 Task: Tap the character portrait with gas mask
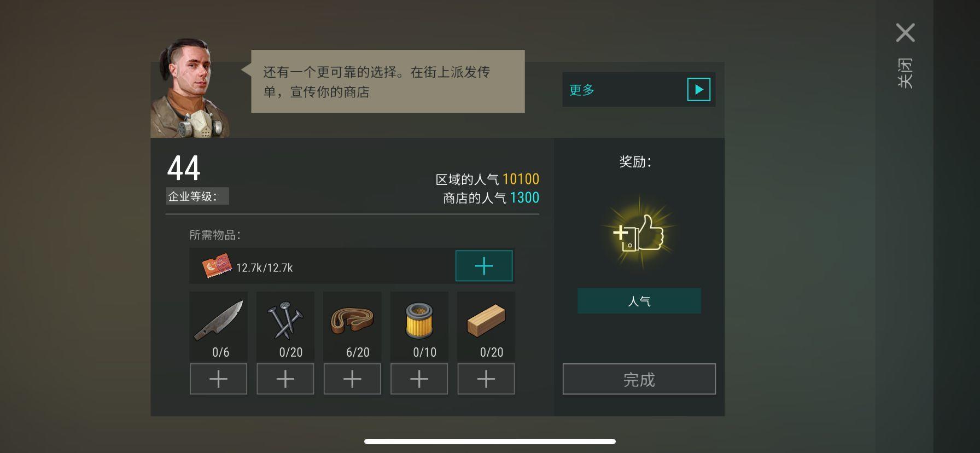(x=190, y=88)
